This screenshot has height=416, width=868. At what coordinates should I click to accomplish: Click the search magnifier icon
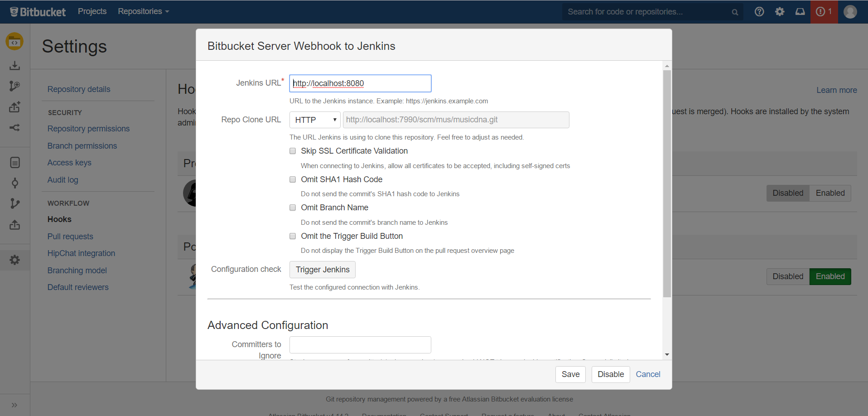pyautogui.click(x=735, y=12)
